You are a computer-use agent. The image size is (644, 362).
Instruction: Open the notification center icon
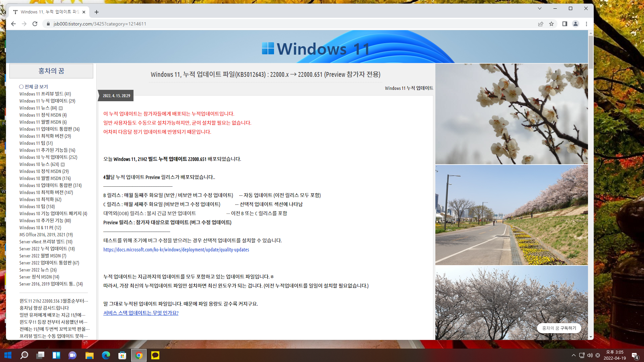(x=635, y=356)
